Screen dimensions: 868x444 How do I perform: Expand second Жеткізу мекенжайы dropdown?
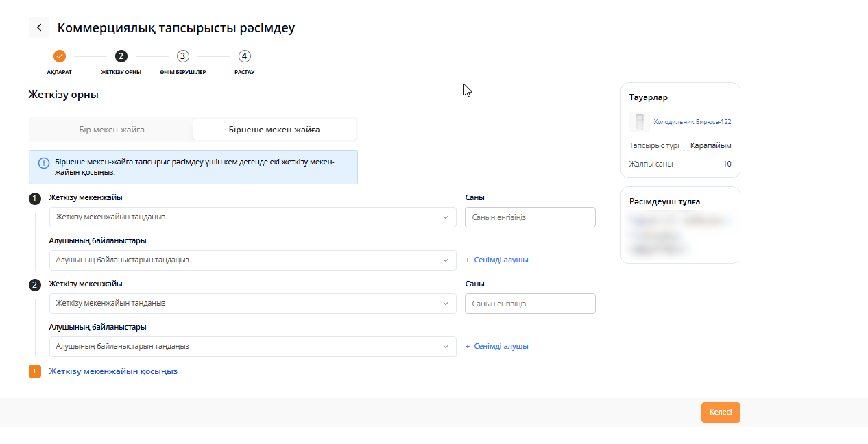point(252,304)
